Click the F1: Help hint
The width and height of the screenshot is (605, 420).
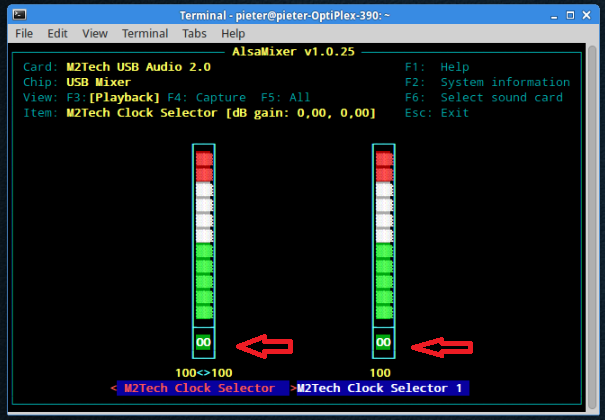pos(437,67)
